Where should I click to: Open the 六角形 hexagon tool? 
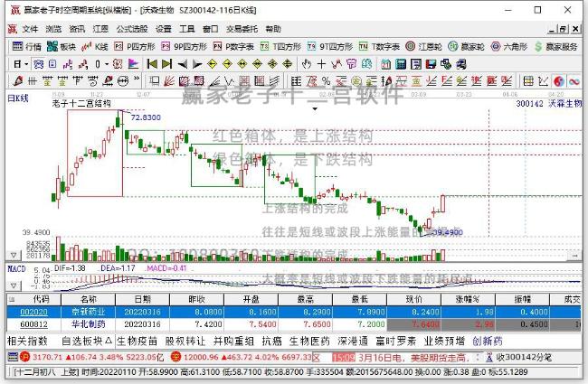click(x=509, y=46)
